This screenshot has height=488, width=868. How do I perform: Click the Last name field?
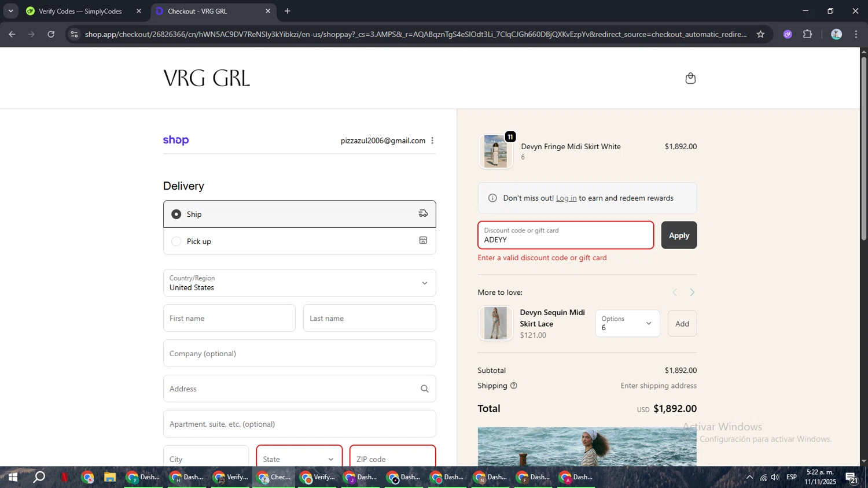pos(369,318)
